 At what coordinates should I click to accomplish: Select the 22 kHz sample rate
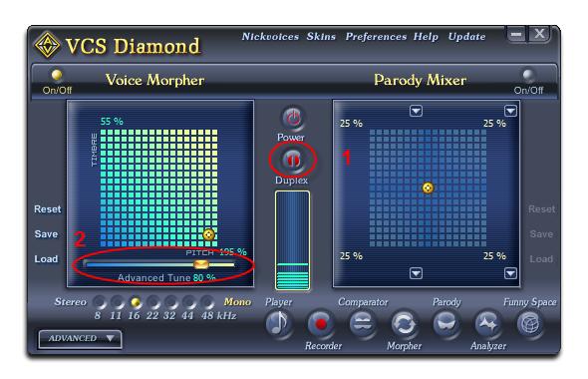tap(152, 302)
